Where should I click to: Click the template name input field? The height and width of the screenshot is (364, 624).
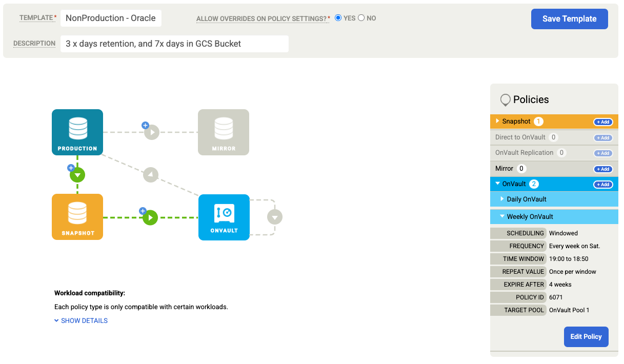point(111,17)
